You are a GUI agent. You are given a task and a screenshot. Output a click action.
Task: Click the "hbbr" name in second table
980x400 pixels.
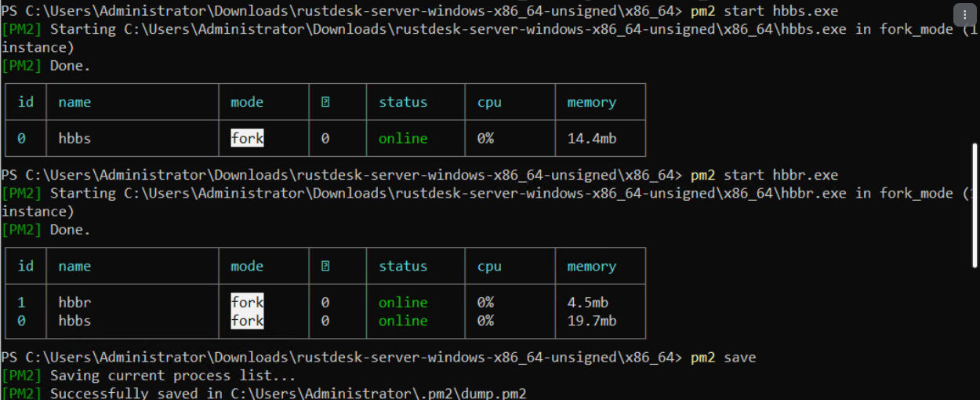[74, 302]
